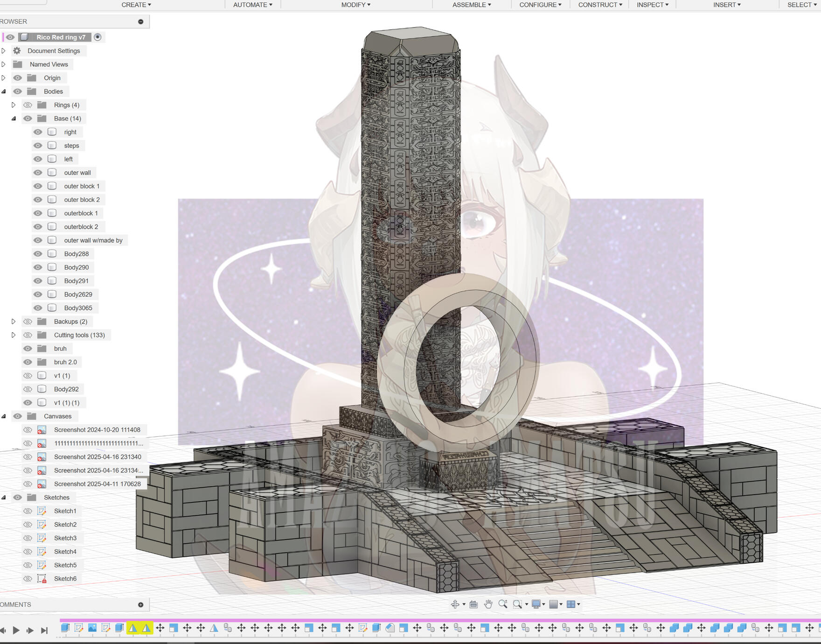
Task: Open Grid and Snaps settings icon
Action: coord(554,604)
